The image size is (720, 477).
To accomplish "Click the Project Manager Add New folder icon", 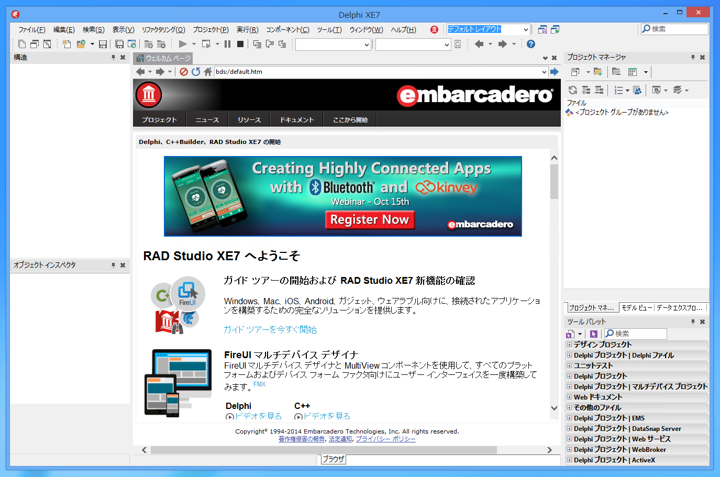I will pos(597,72).
